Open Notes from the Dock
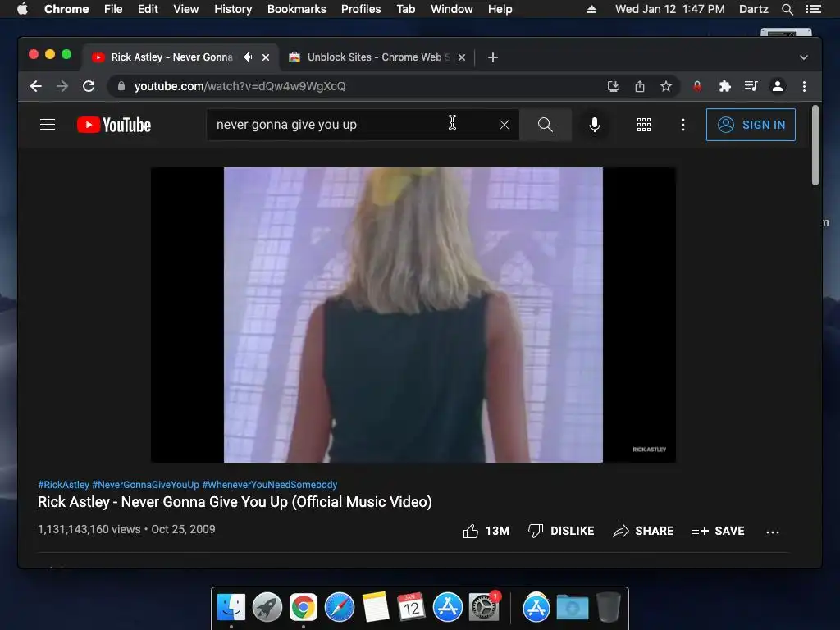The height and width of the screenshot is (630, 840). (x=376, y=608)
